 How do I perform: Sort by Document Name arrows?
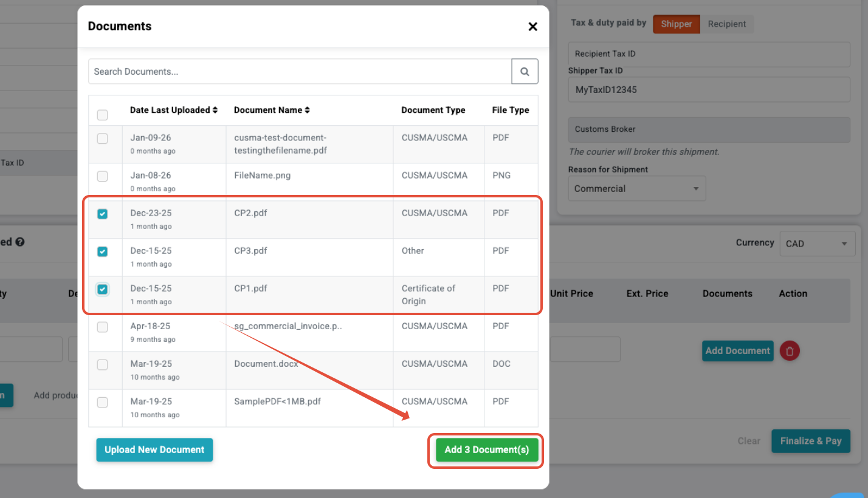coord(307,110)
